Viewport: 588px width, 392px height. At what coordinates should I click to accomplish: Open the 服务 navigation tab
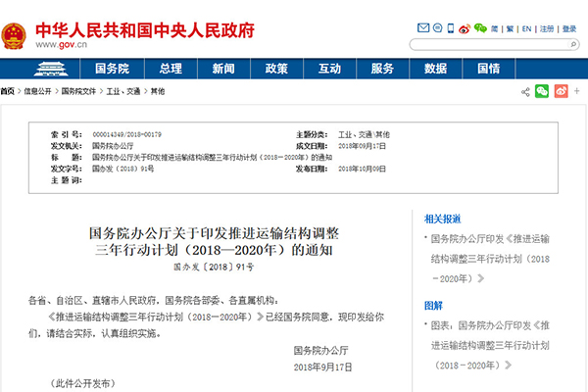pos(382,69)
